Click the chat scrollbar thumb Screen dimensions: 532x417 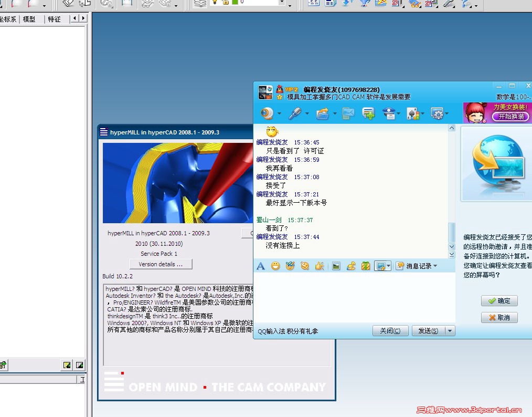tap(452, 232)
